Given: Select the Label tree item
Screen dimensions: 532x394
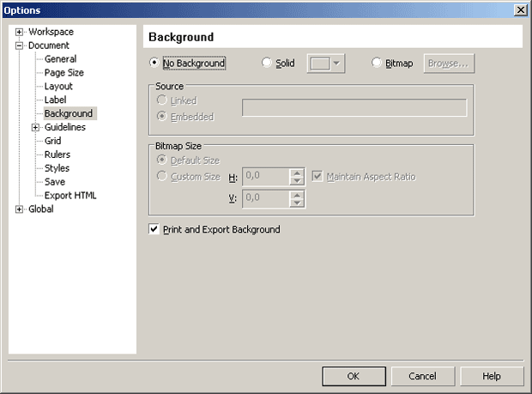Looking at the screenshot, I should (x=55, y=100).
